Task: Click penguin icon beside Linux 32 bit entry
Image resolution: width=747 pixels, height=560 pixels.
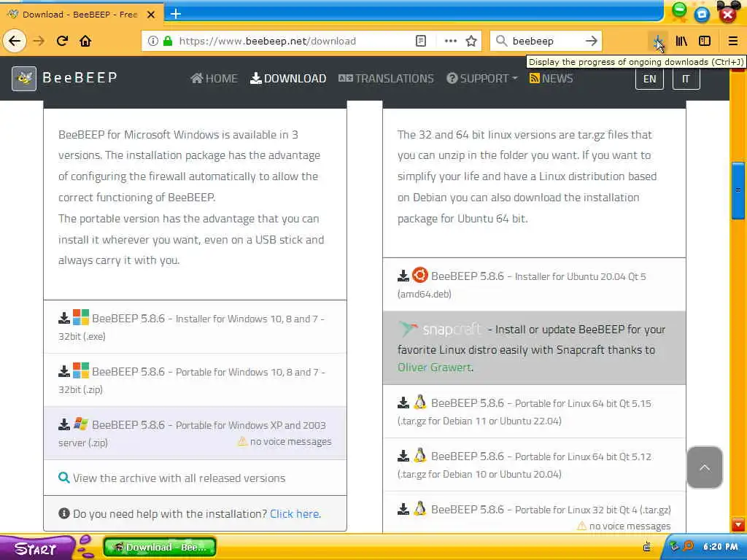Action: 419,508
